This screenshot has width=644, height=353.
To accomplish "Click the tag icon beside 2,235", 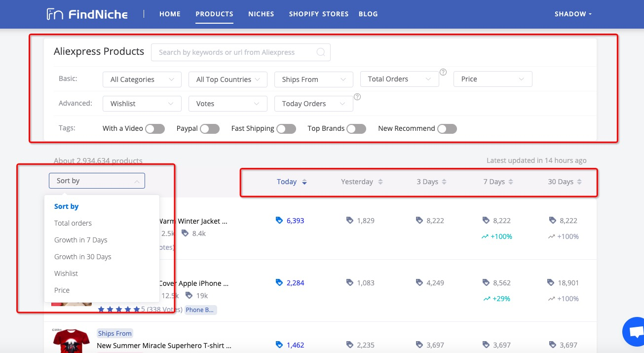I will (x=350, y=345).
